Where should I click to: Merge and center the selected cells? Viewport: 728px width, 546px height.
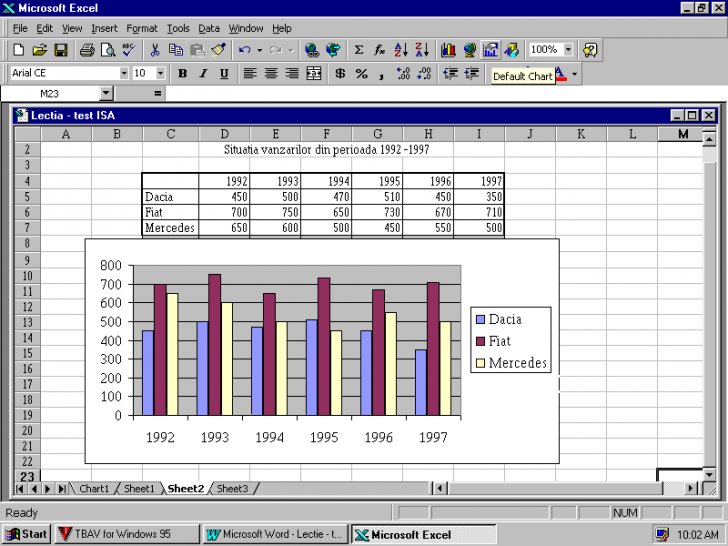313,73
